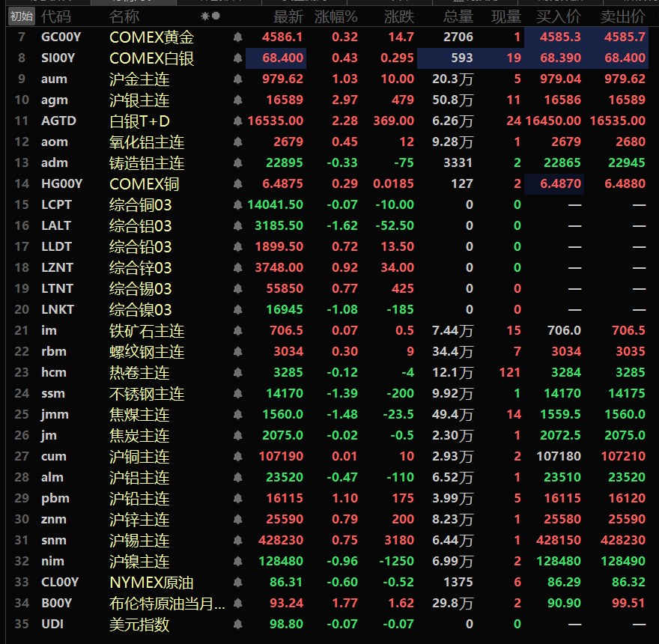Click change value 3180 in 沪锡主连 row

tap(399, 540)
